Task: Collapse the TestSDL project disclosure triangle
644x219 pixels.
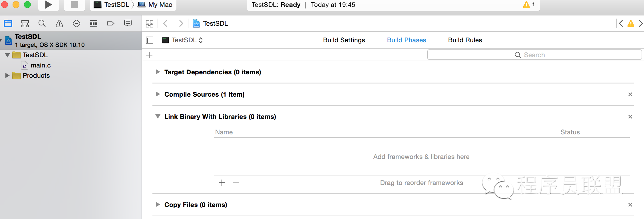Action: [x=1, y=41]
